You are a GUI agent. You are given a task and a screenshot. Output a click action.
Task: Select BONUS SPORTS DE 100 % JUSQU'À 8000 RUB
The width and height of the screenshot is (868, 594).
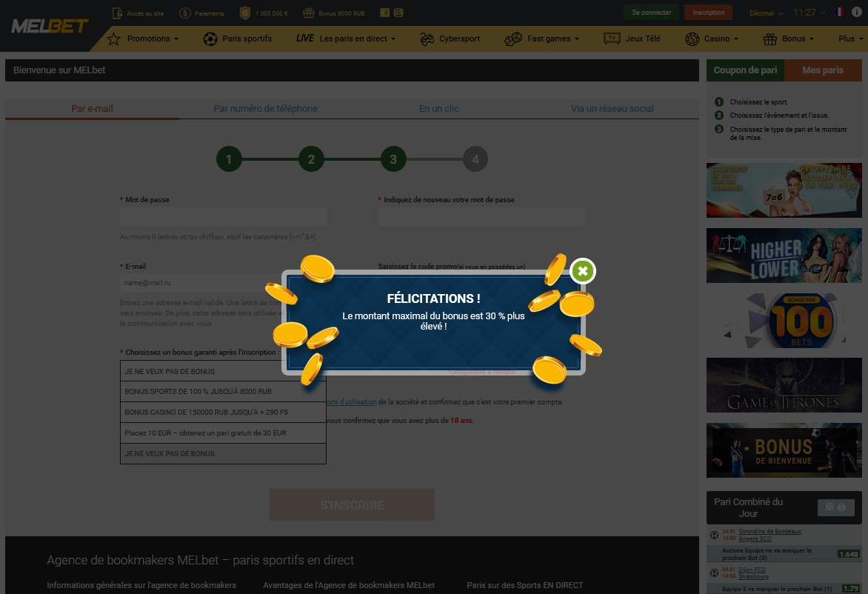point(223,391)
